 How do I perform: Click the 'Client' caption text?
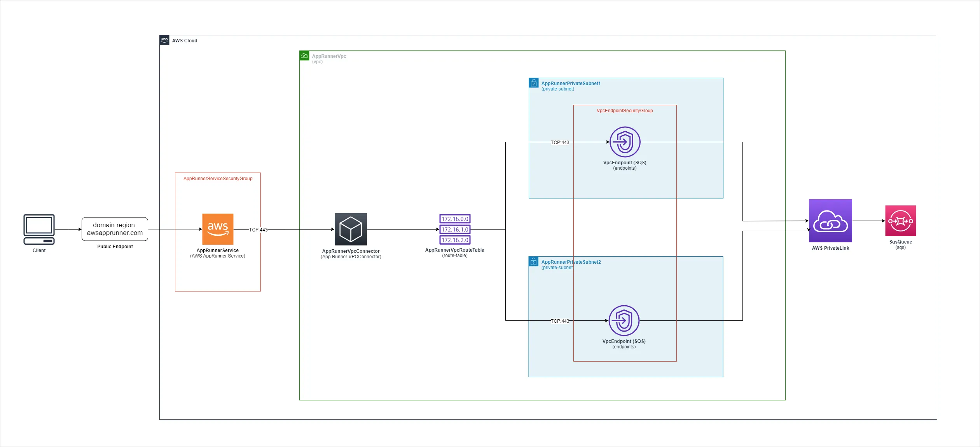pyautogui.click(x=39, y=250)
